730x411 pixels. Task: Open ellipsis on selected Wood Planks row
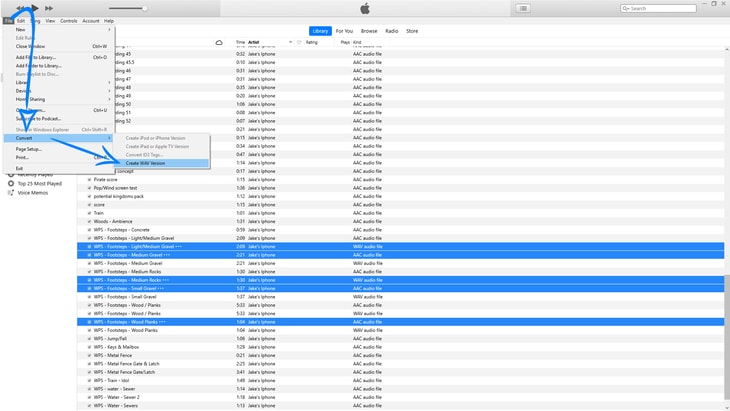(162, 322)
